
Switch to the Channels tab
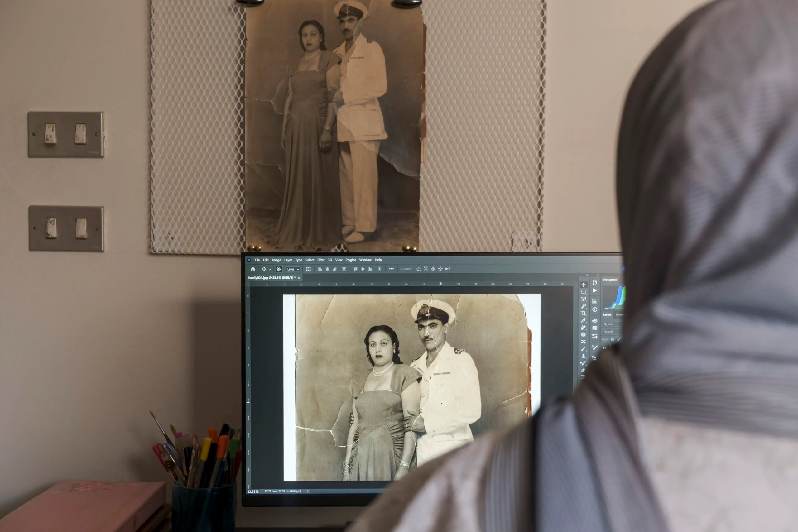619,314
